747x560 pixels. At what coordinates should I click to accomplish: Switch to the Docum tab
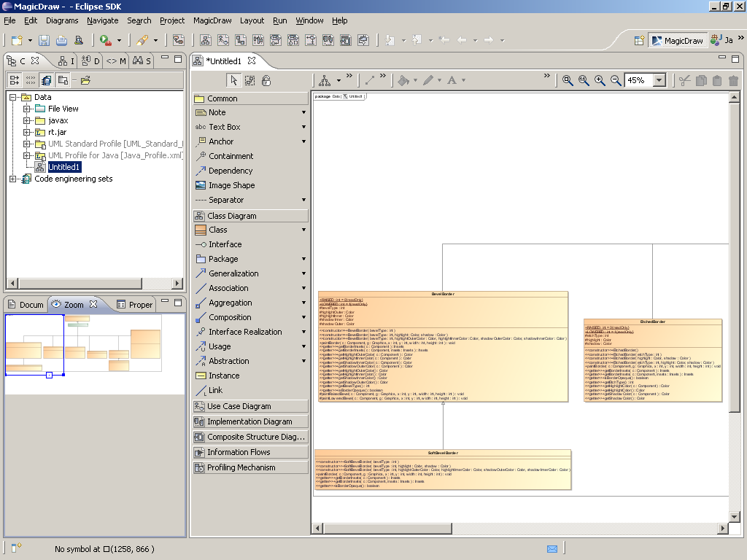tap(26, 304)
